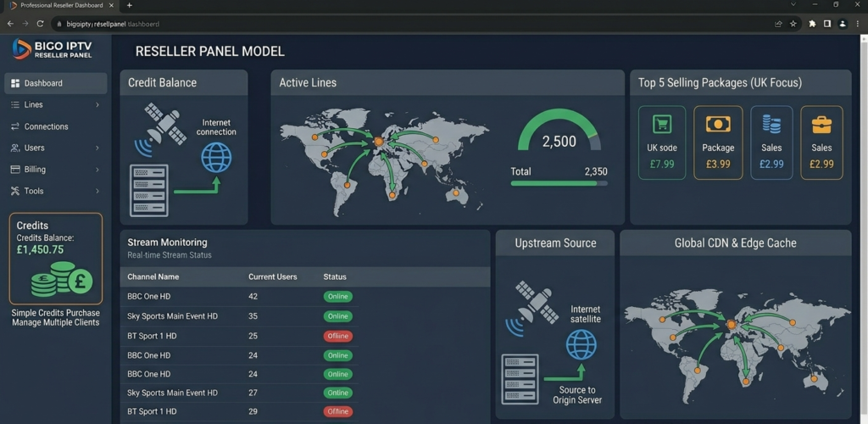Click the Active Lines world map

coord(384,160)
